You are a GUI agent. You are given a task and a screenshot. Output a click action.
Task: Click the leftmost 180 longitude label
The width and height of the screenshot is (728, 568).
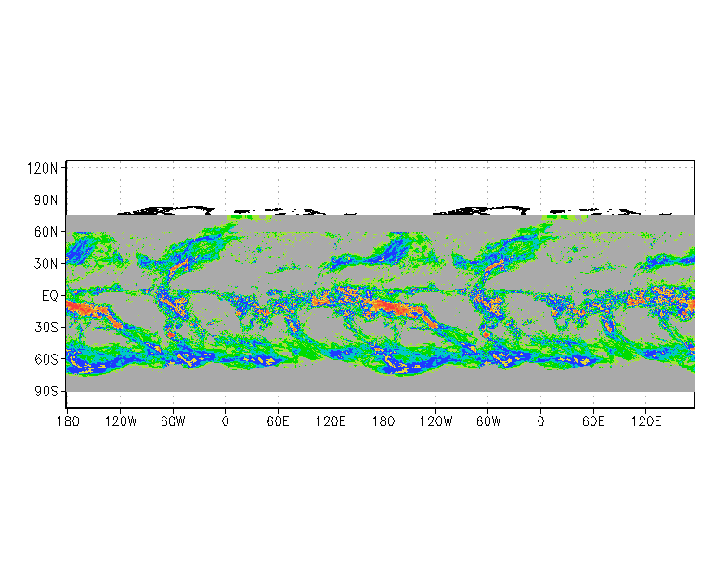(68, 421)
